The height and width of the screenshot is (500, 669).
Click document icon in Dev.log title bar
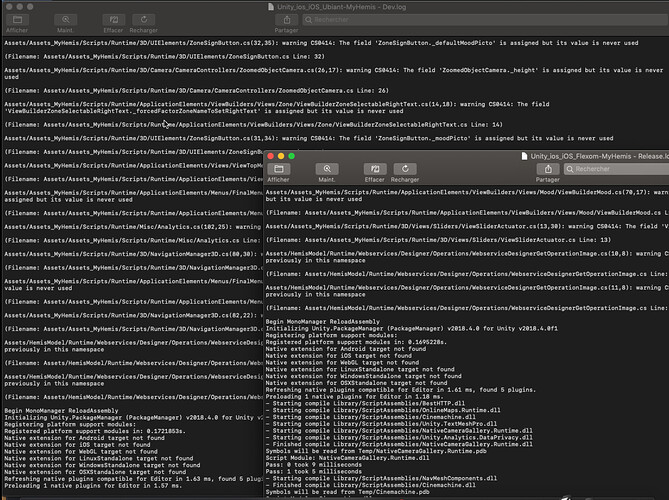(271, 7)
